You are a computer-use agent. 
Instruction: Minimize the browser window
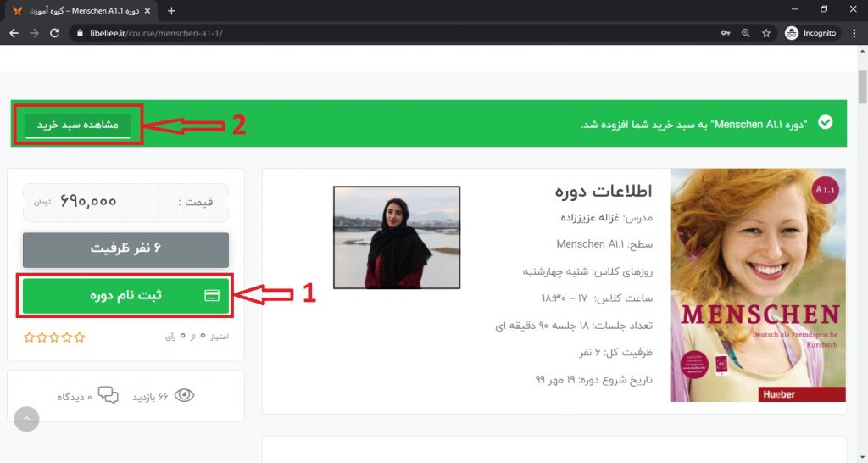pyautogui.click(x=795, y=9)
